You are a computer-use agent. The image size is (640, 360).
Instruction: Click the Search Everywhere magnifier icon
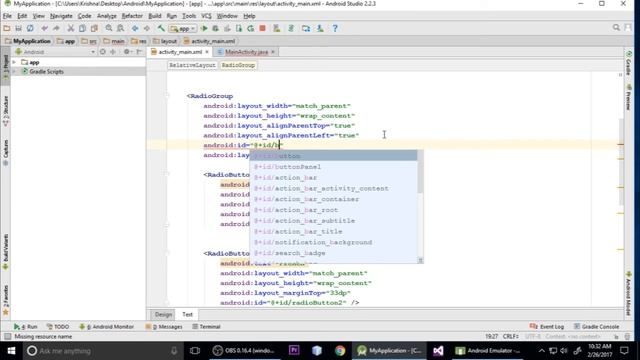click(x=616, y=28)
